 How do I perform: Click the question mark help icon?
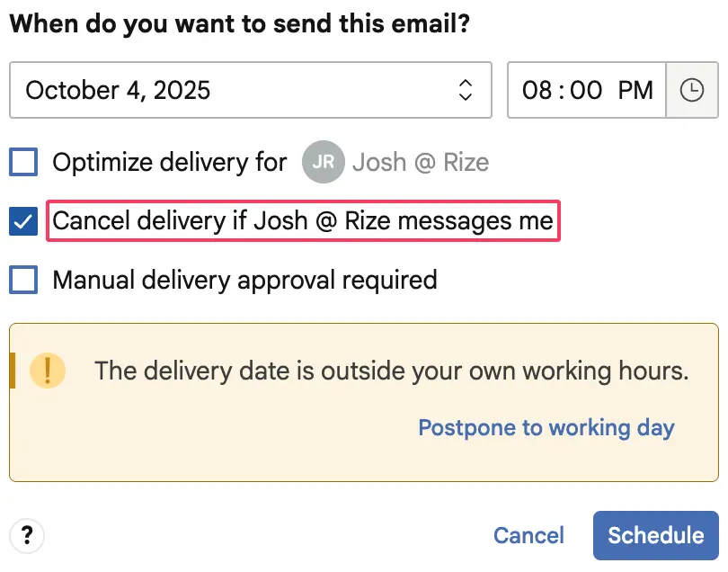(x=27, y=536)
